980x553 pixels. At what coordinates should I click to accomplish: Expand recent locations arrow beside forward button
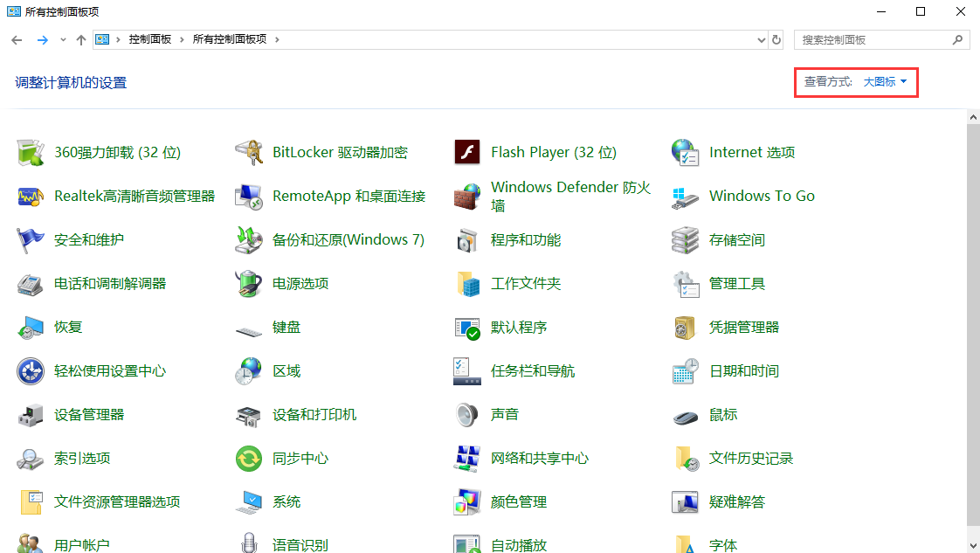(63, 40)
